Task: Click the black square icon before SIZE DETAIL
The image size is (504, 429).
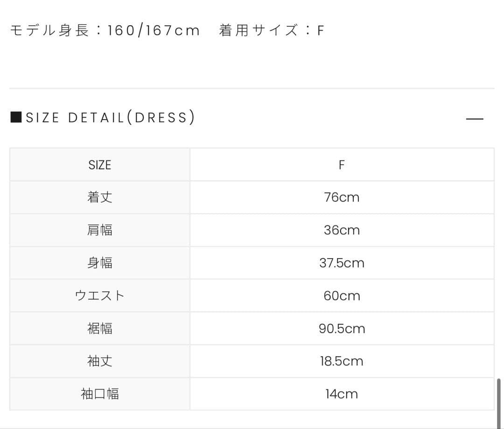Action: pyautogui.click(x=16, y=117)
